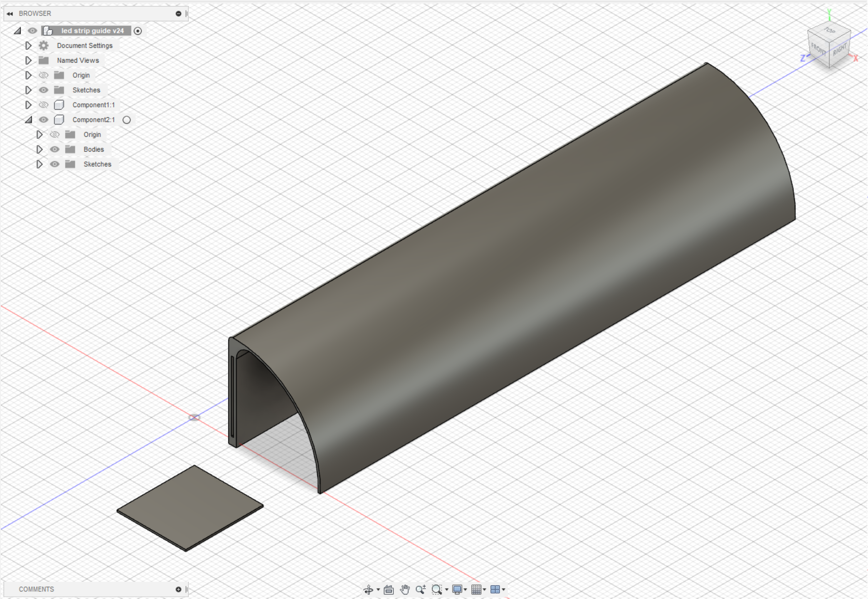Toggle visibility of the Bodies folder
The width and height of the screenshot is (868, 599).
click(55, 149)
